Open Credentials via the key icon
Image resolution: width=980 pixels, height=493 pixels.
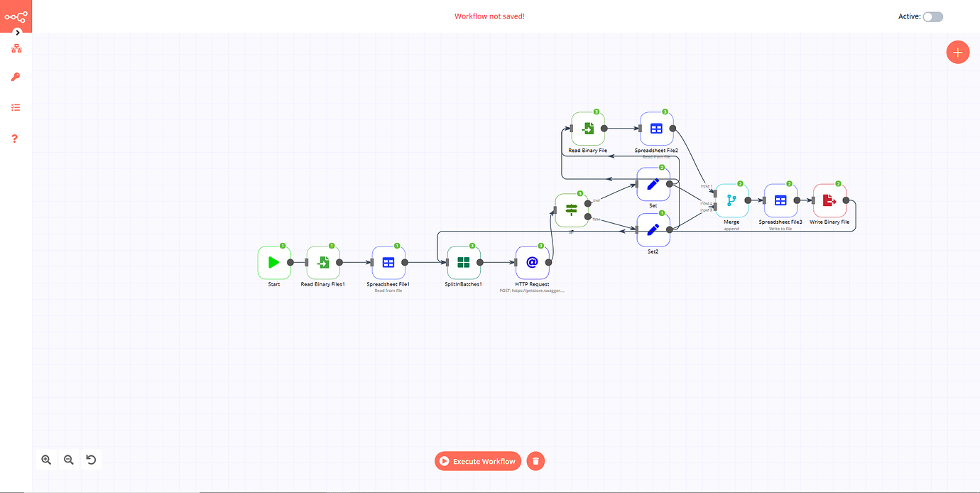coord(15,77)
